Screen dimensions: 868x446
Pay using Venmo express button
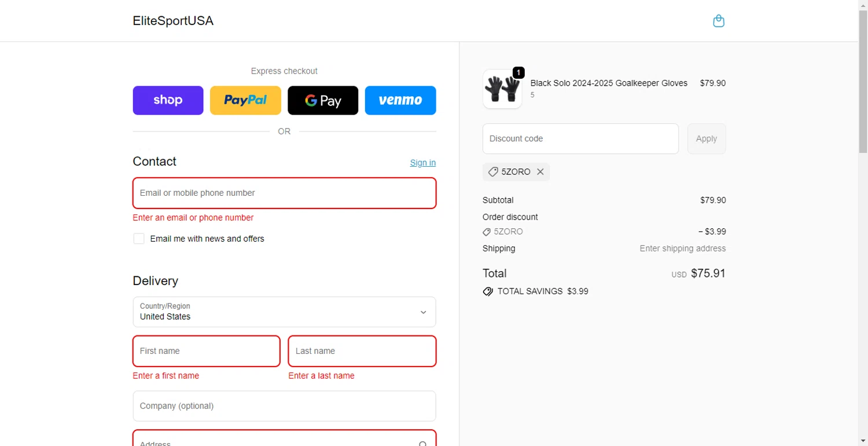pyautogui.click(x=400, y=100)
